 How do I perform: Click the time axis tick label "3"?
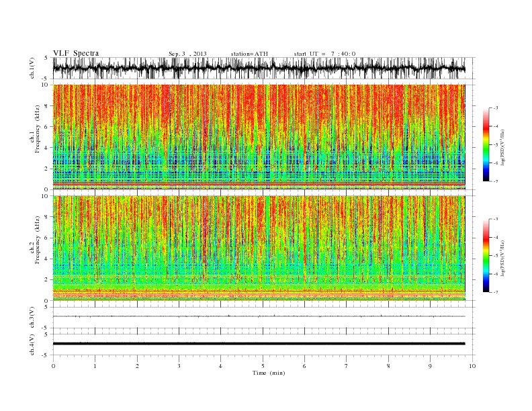(179, 366)
